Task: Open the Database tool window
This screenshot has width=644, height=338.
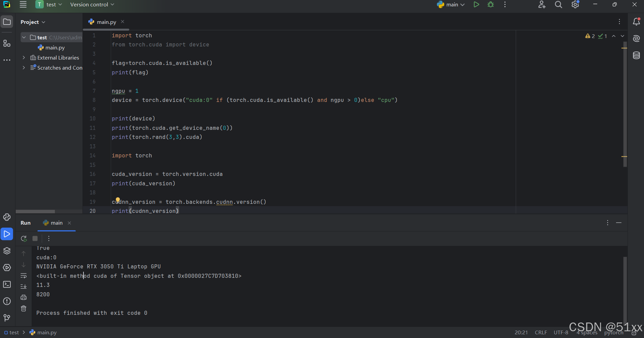Action: point(636,55)
